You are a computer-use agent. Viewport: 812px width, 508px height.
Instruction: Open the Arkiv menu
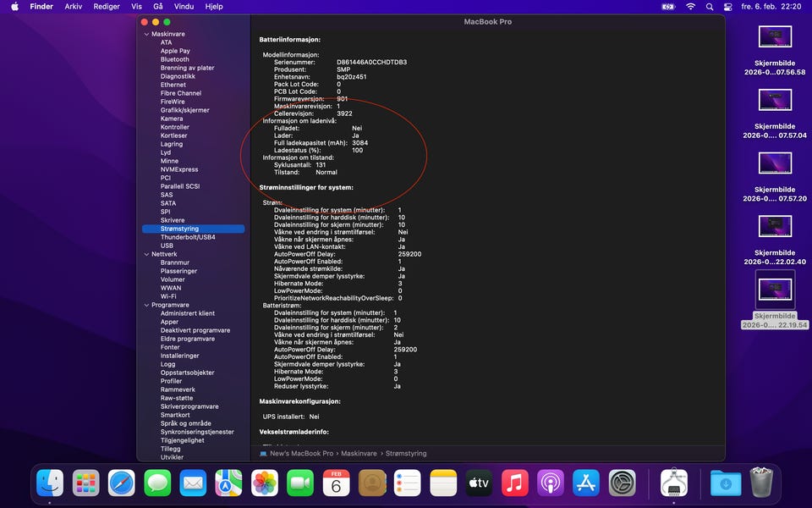tap(74, 7)
